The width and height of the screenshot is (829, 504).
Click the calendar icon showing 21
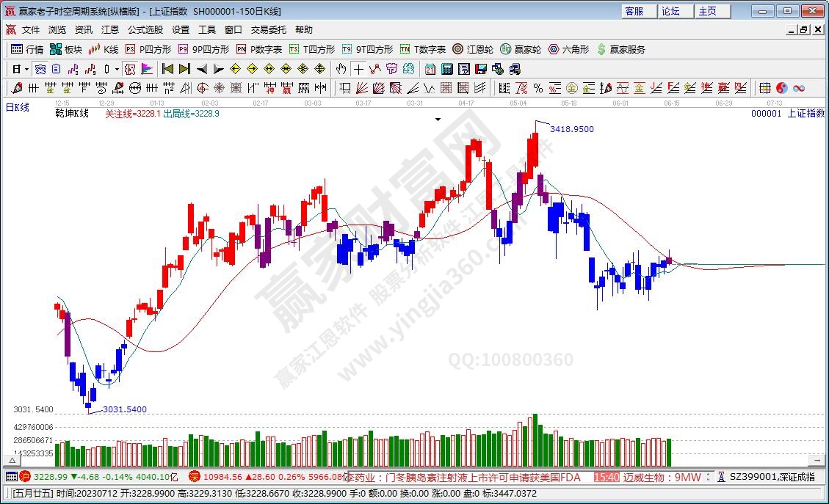430,69
